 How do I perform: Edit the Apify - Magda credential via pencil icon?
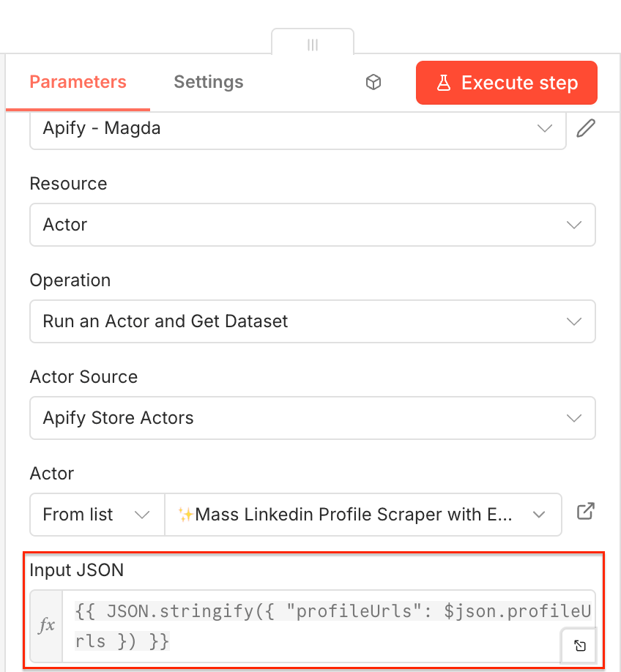(x=585, y=128)
